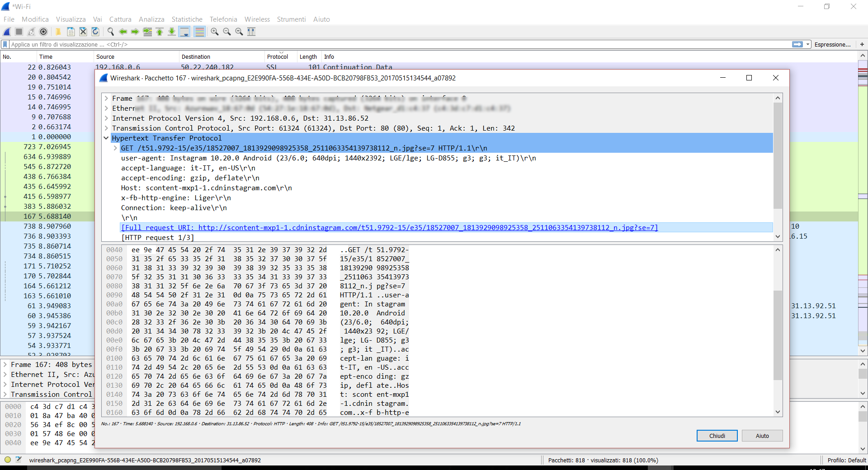Jump to the first packet
Viewport: 868px width, 470px height.
160,32
